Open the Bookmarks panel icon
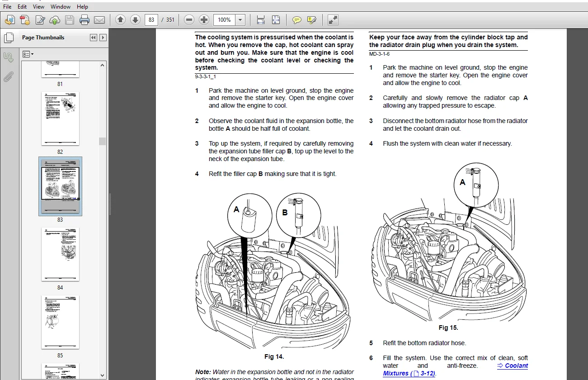Image resolution: width=588 pixels, height=380 pixels. (8, 57)
